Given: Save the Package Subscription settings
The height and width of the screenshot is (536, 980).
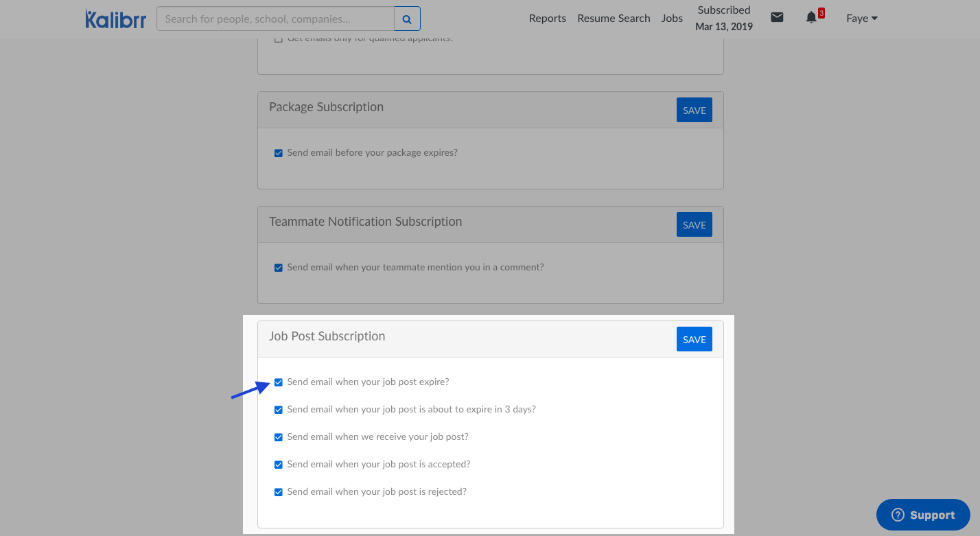Looking at the screenshot, I should 694,110.
